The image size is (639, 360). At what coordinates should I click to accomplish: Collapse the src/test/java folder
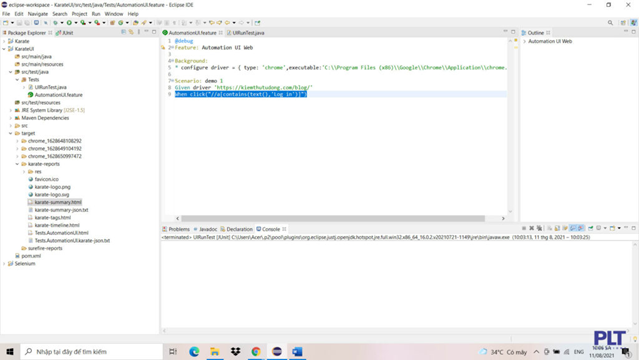pos(11,72)
